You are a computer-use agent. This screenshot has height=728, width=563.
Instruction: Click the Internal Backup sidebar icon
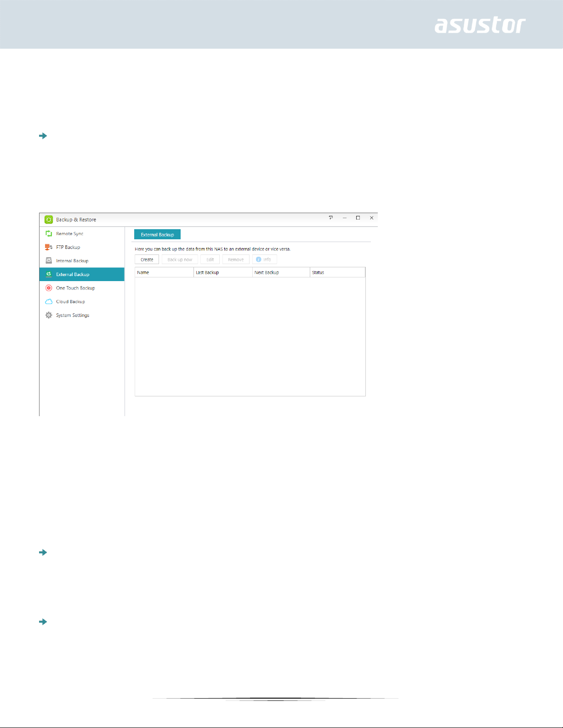click(x=49, y=260)
